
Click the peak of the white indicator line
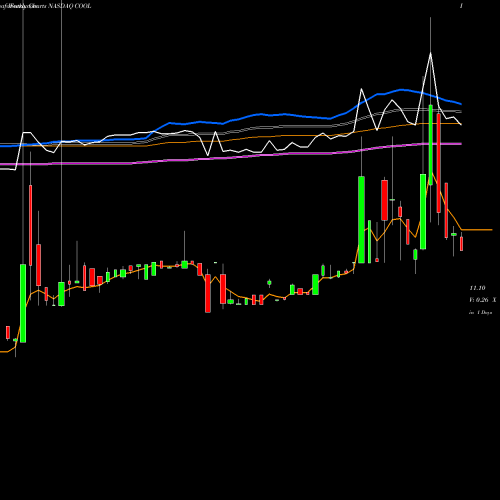coord(430,53)
